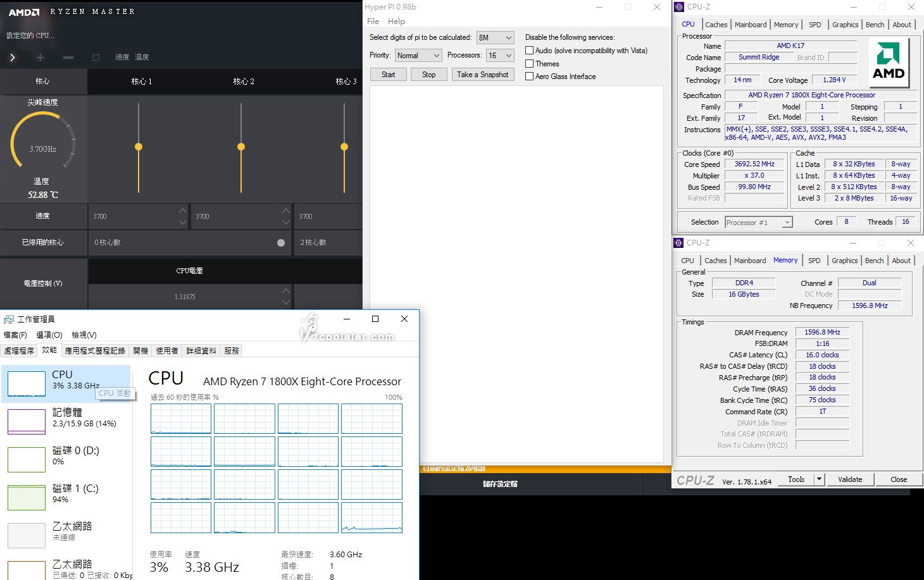924x580 pixels.
Task: Click the Close button in CPU-Z
Action: [899, 479]
